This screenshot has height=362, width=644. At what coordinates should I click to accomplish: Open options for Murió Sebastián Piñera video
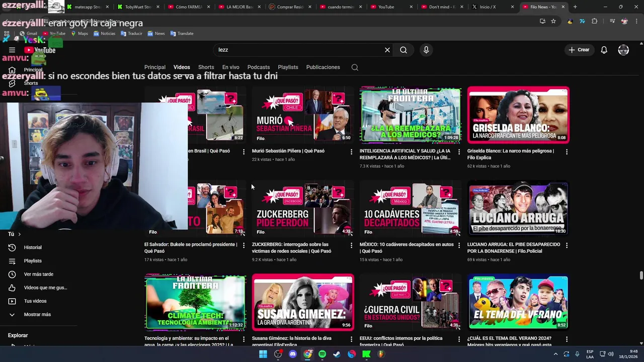point(351,151)
